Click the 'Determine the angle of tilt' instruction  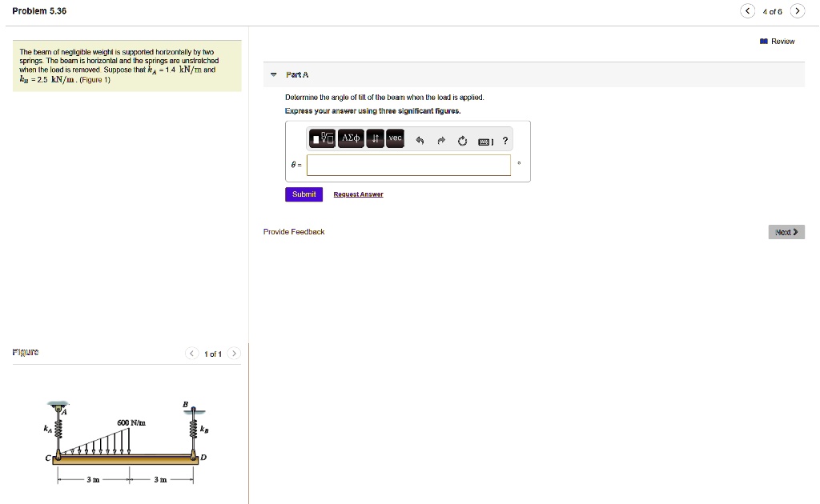(384, 97)
